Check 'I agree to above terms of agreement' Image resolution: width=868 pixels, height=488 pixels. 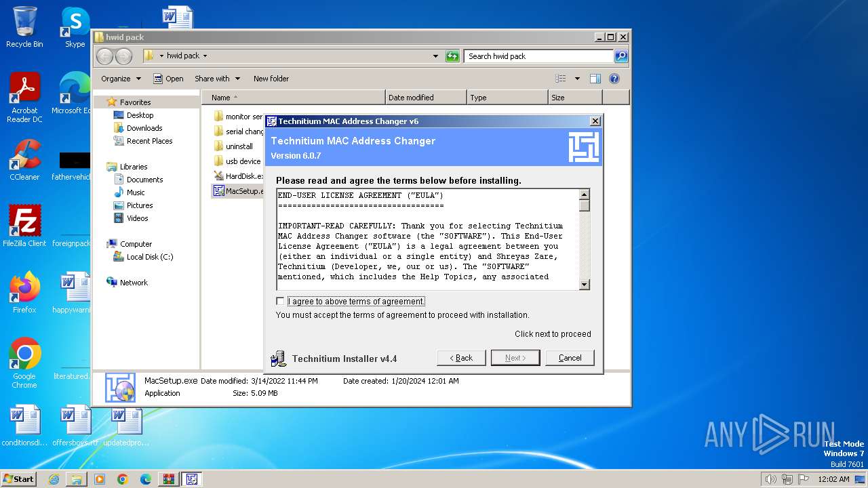pos(280,301)
